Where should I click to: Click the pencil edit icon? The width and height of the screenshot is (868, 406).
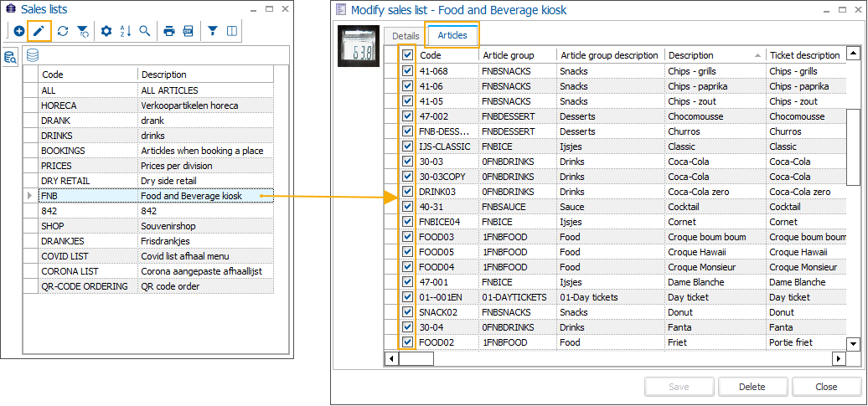tap(39, 32)
